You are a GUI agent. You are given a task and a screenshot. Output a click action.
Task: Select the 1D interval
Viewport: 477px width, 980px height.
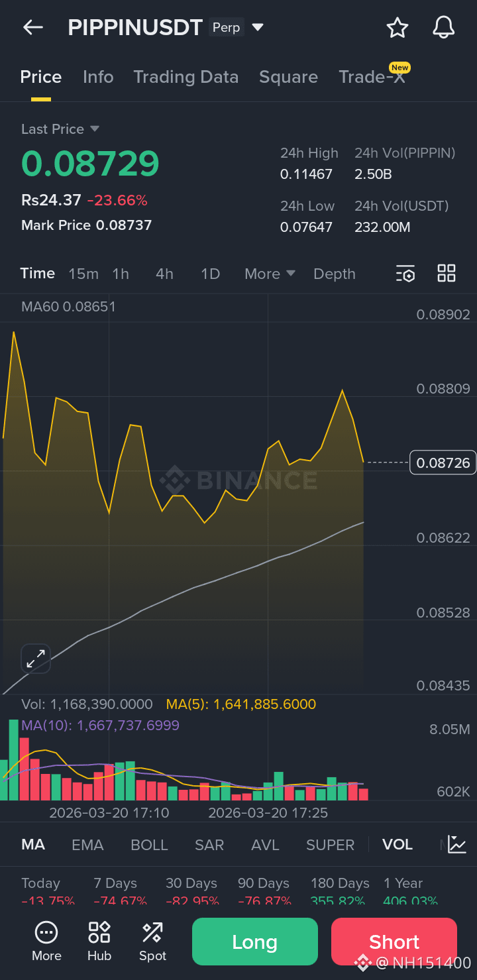[x=210, y=274]
